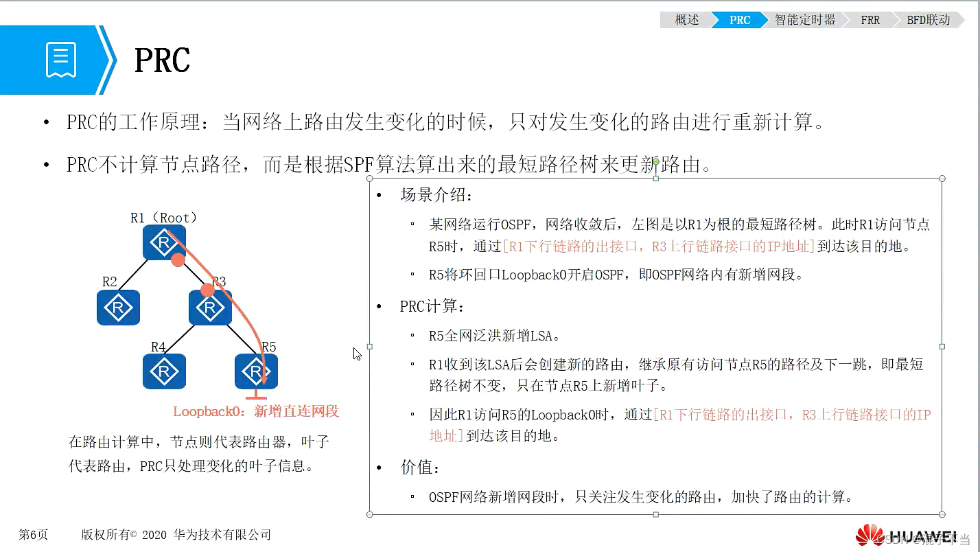The height and width of the screenshot is (552, 980).
Task: Select the R3 router icon
Action: pyautogui.click(x=210, y=308)
